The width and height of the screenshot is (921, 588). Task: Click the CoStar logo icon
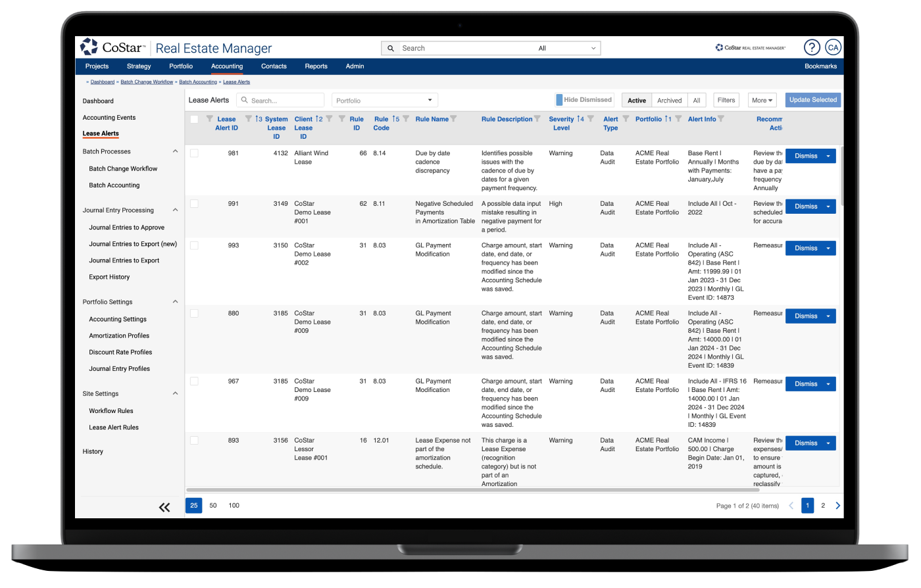pyautogui.click(x=89, y=47)
